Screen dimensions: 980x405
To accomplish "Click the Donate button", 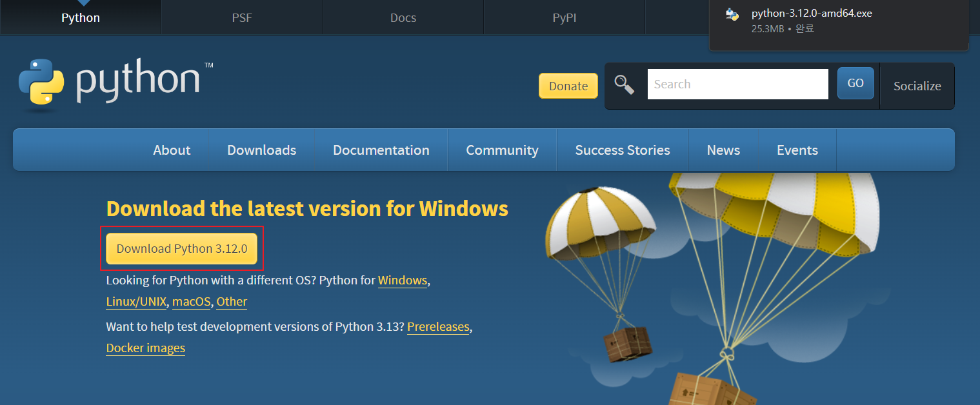I will (x=568, y=86).
